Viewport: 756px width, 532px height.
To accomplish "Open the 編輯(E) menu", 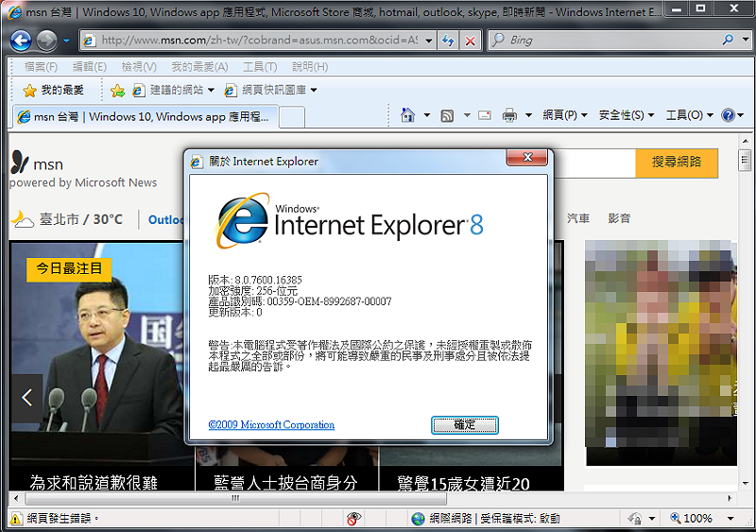I will click(90, 67).
